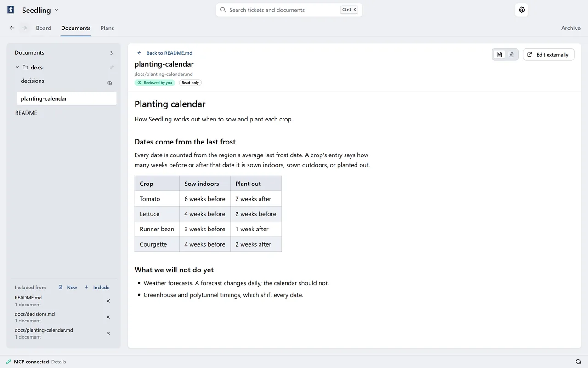Click the 3 weeks before cell
This screenshot has height=368, width=588.
click(x=205, y=229)
